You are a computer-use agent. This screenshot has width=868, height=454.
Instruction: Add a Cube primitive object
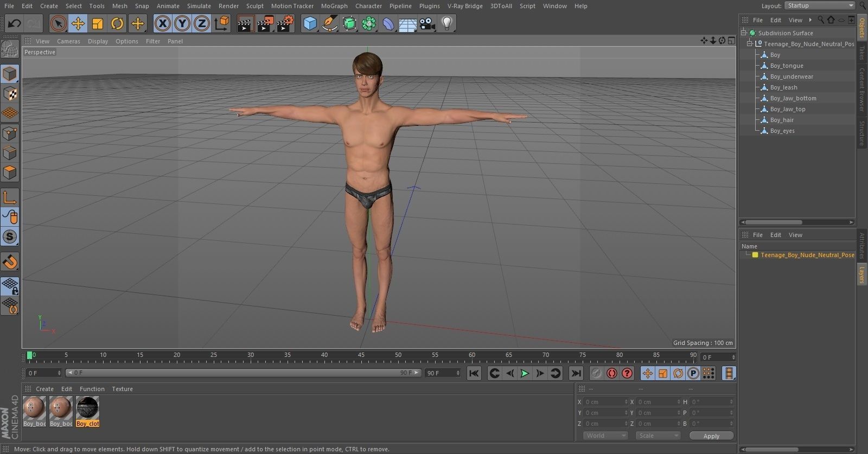coord(310,23)
